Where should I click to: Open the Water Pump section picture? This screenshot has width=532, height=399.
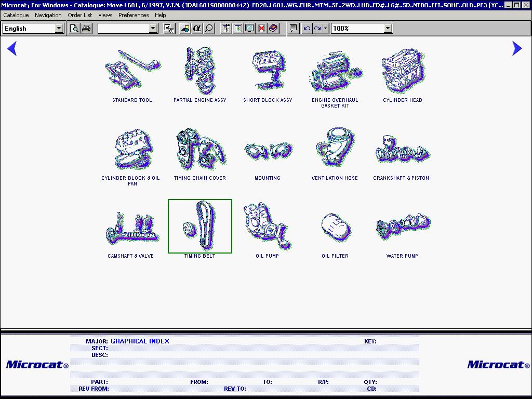[402, 227]
